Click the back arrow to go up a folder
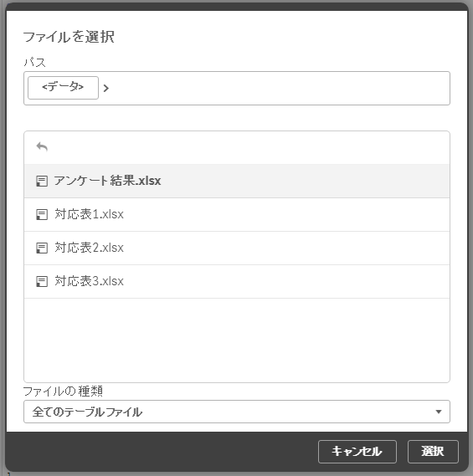473x476 pixels. [42, 147]
